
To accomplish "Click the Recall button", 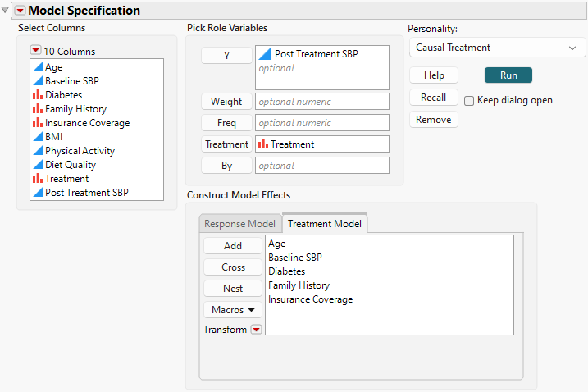I will tap(434, 98).
